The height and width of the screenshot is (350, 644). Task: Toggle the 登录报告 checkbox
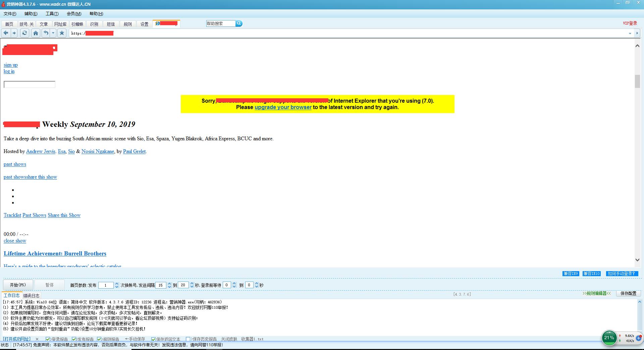[48, 339]
